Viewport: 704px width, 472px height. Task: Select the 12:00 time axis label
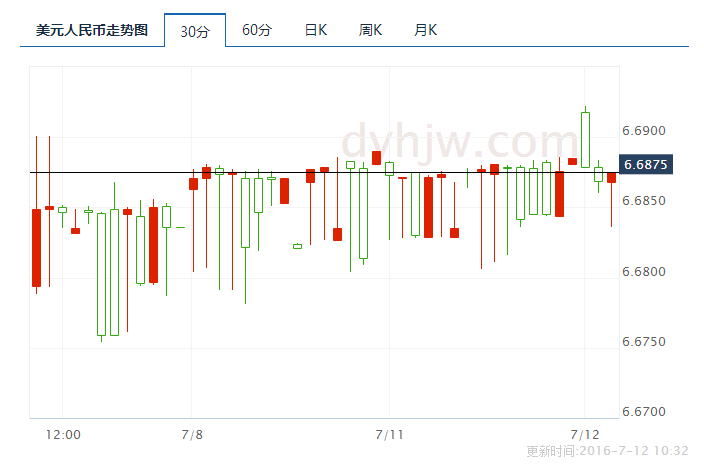click(64, 435)
